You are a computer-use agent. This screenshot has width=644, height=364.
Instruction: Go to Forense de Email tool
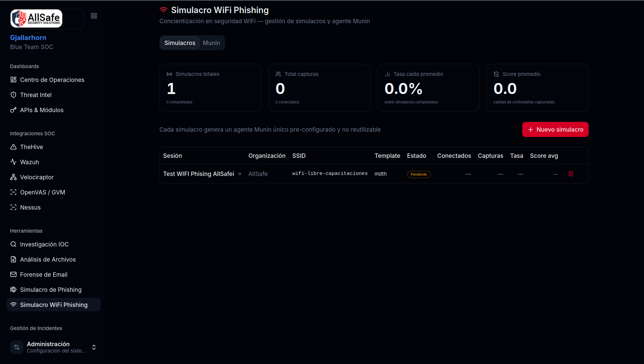[x=54, y=274]
